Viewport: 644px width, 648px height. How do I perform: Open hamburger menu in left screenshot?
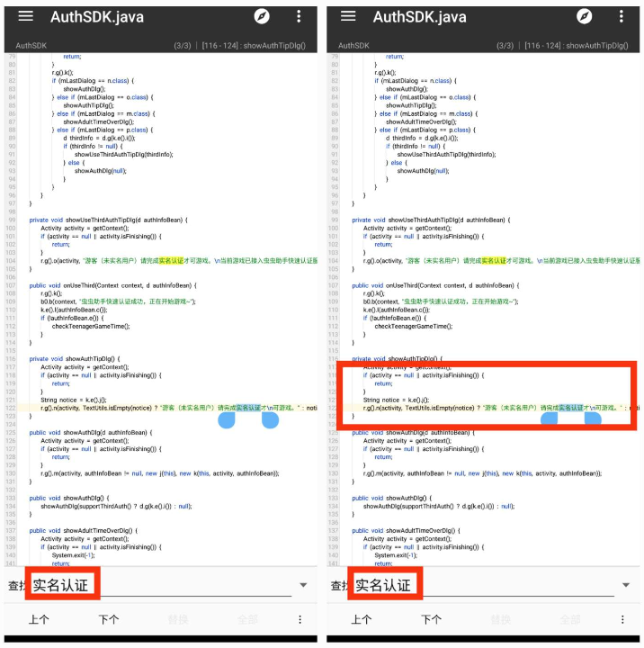[x=25, y=17]
